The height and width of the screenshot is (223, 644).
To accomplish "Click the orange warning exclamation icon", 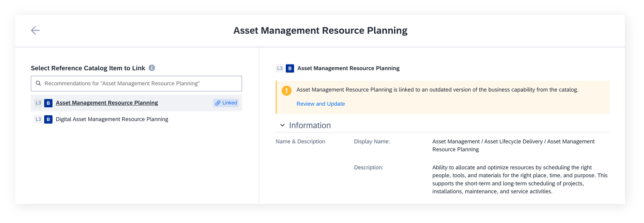I will click(287, 90).
